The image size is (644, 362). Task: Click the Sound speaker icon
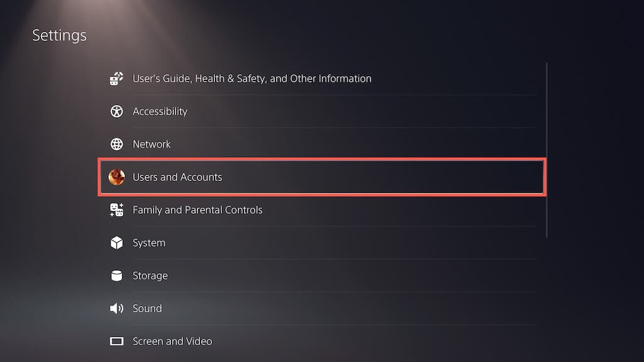[x=116, y=308]
